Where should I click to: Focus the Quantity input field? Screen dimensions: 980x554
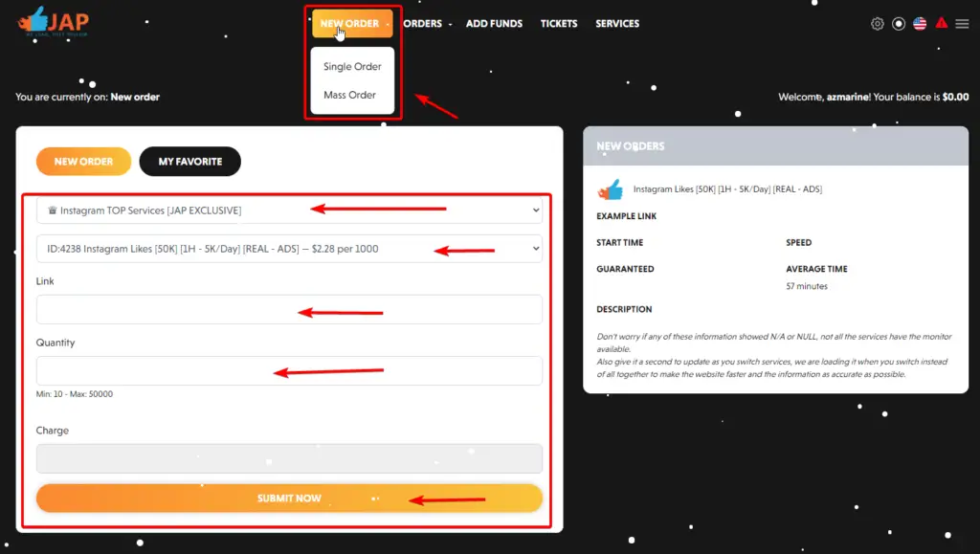(289, 370)
